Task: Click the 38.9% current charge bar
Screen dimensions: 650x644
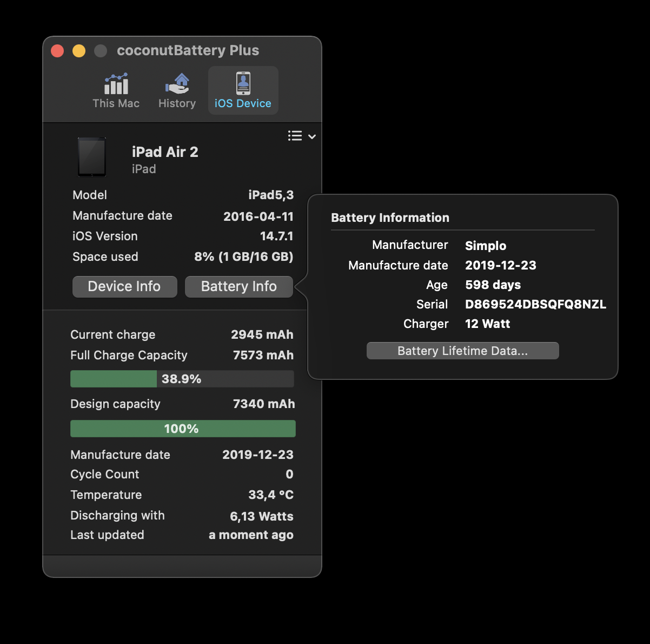Action: [x=182, y=379]
